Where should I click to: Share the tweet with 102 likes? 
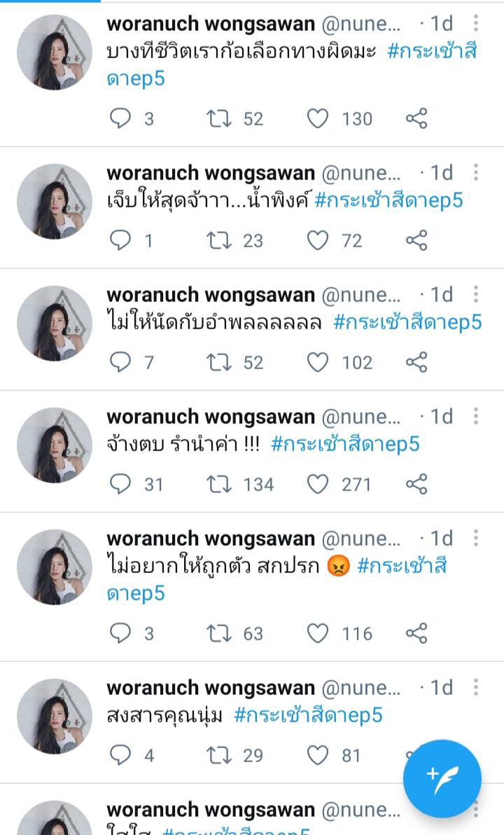click(x=416, y=362)
